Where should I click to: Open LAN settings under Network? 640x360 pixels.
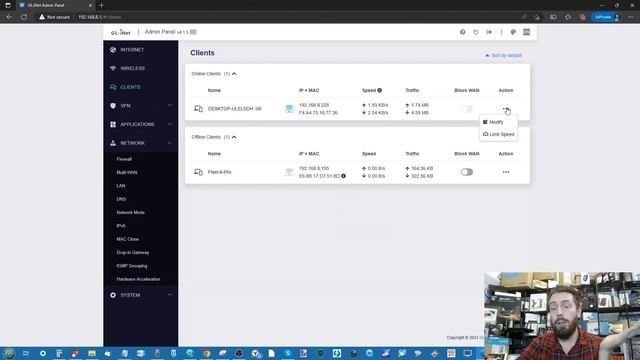click(121, 186)
